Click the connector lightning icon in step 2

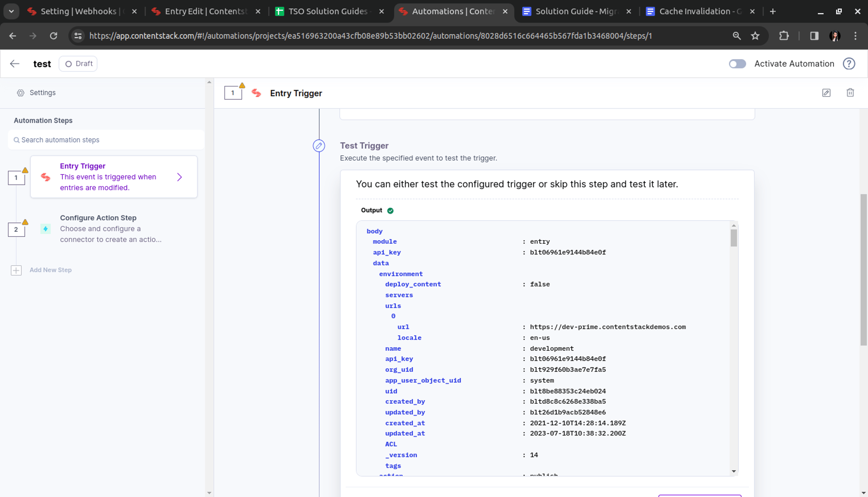click(45, 229)
